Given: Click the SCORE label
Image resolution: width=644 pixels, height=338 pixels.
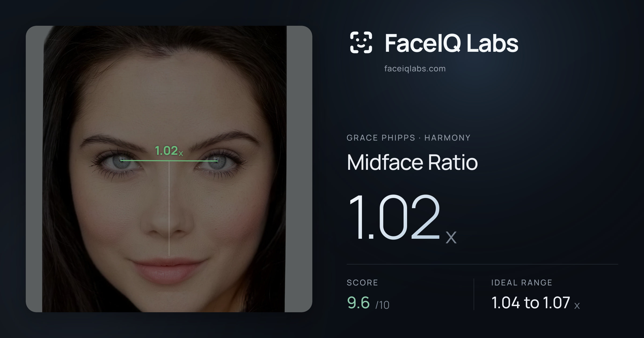Looking at the screenshot, I should pos(362,282).
